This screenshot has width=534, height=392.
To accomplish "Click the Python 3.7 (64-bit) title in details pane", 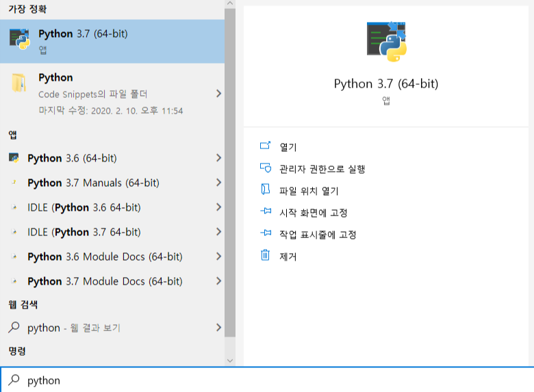I will tap(386, 83).
